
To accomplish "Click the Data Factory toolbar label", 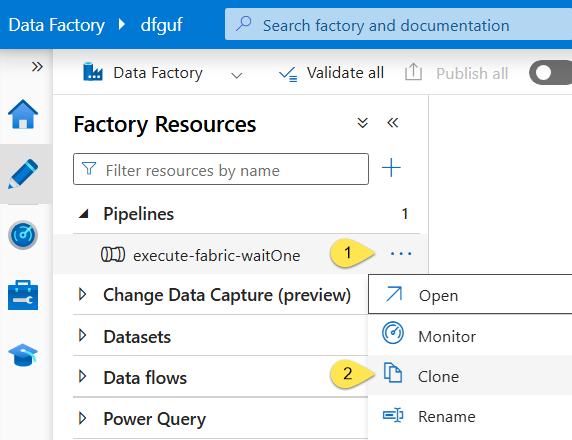I will point(158,73).
